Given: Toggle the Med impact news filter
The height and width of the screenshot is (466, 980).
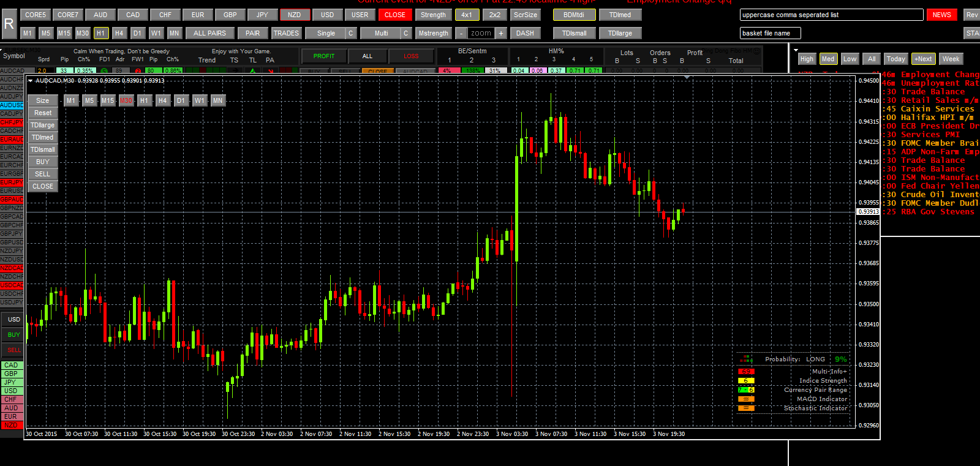Looking at the screenshot, I should 828,59.
